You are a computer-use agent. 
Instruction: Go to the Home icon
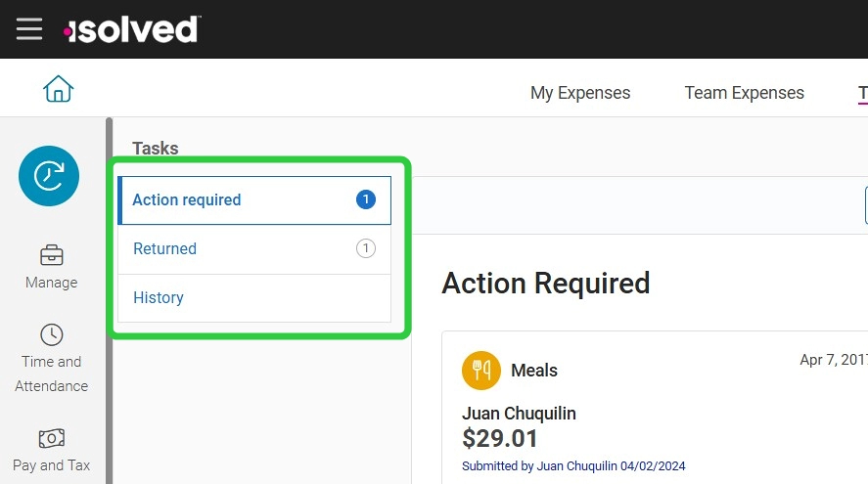coord(58,89)
